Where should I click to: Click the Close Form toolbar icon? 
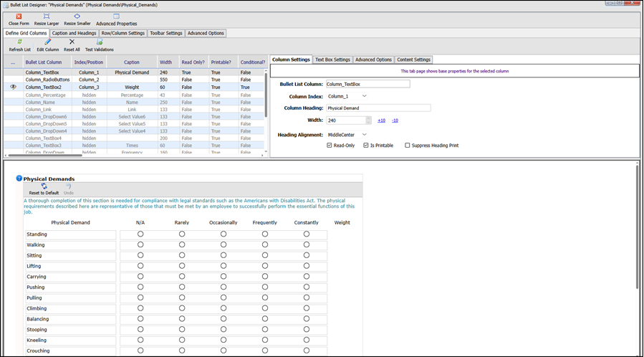point(19,16)
